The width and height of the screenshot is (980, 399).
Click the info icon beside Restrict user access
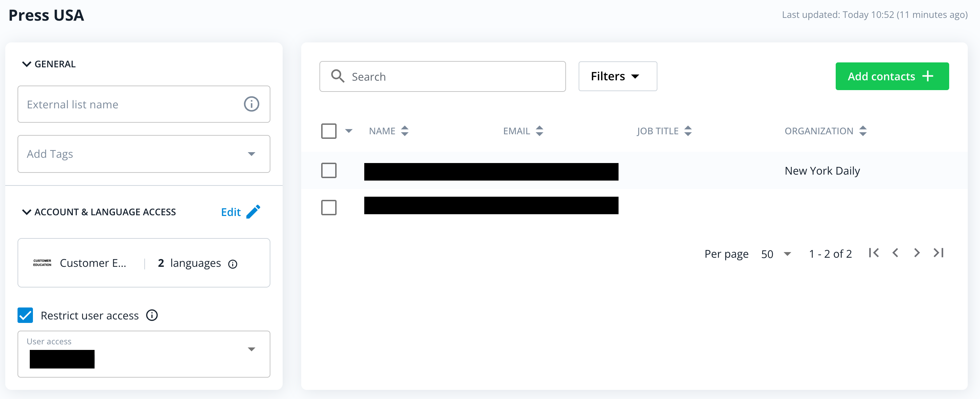tap(151, 315)
